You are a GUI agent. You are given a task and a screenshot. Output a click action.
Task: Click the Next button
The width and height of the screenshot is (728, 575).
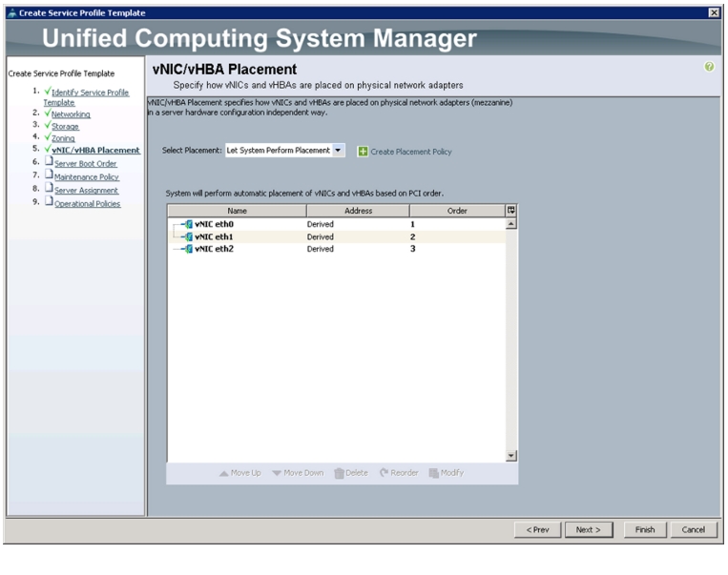click(x=589, y=529)
